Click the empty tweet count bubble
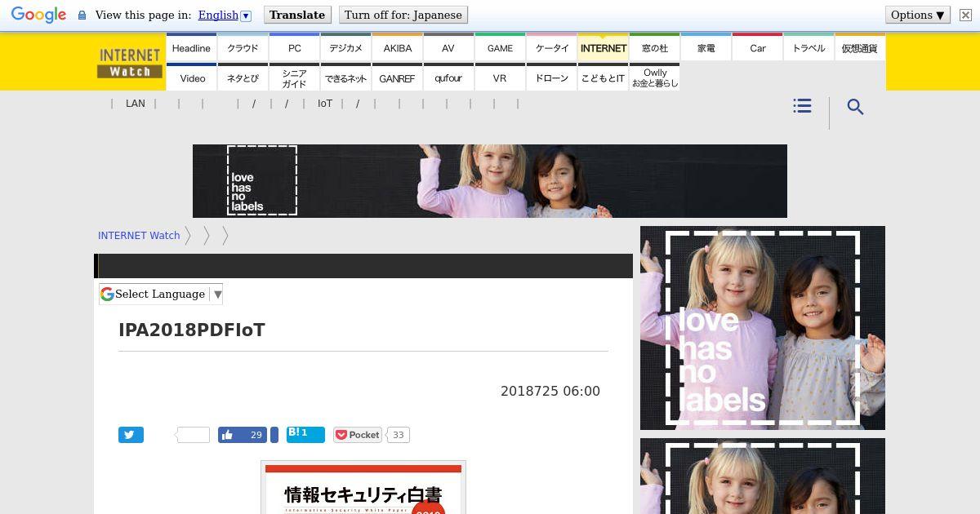The height and width of the screenshot is (514, 980). [193, 435]
